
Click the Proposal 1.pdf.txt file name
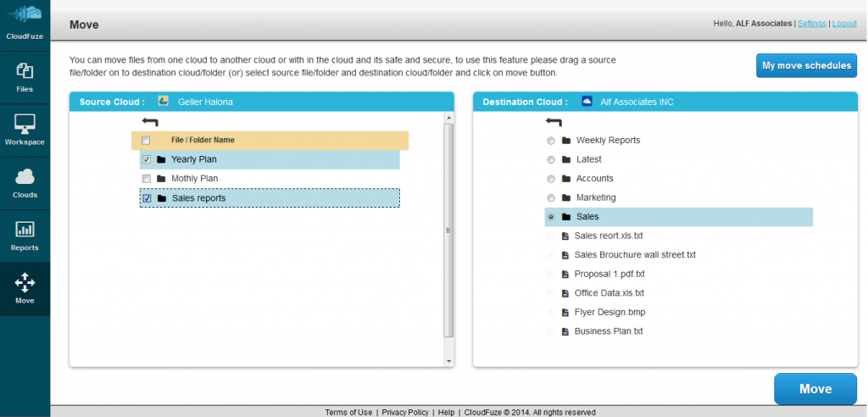click(x=609, y=274)
